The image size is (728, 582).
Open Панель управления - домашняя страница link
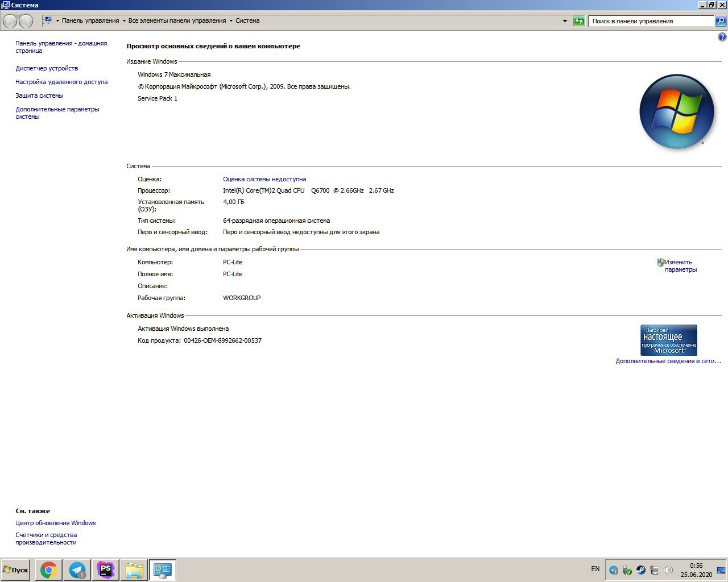tap(61, 47)
